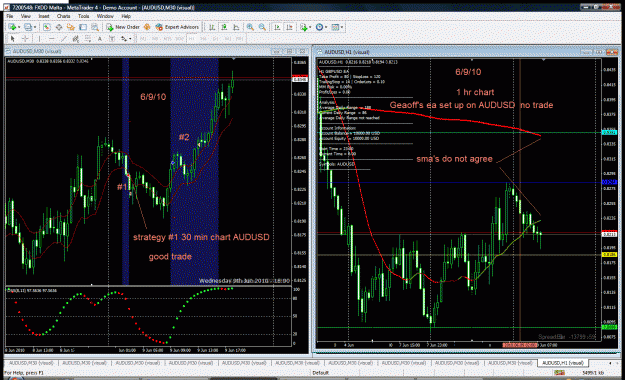Activate the AUDUSD,M30 (visual) chart window title
Viewport: 625px width, 380px height.
[x=37, y=51]
